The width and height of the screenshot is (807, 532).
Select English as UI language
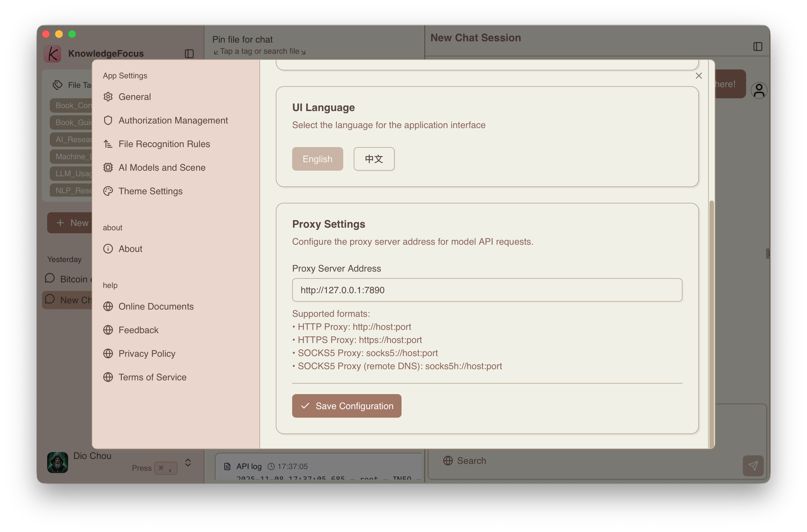point(317,159)
